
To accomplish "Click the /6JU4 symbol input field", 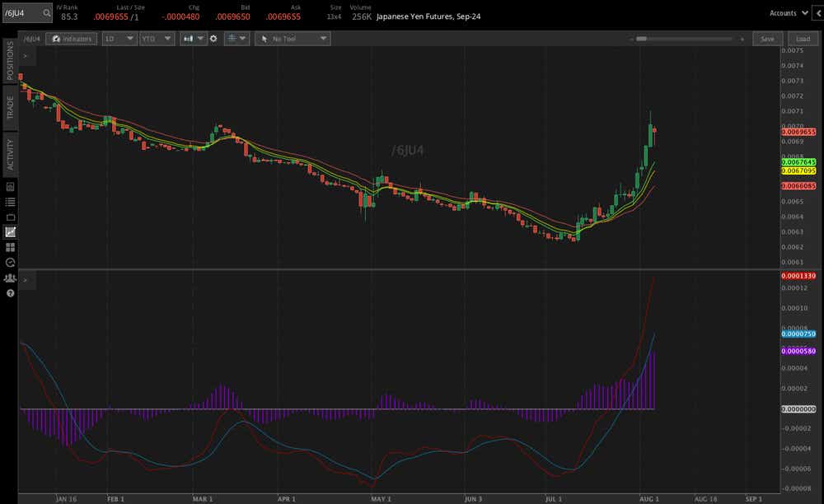I will [21, 13].
